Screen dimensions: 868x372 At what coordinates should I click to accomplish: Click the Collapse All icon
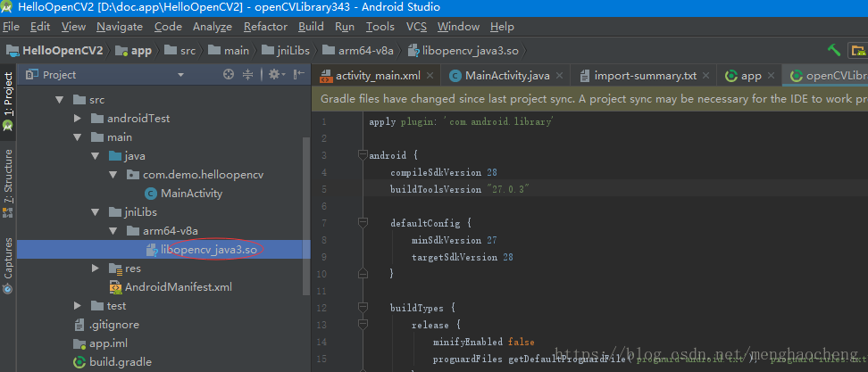tap(248, 74)
